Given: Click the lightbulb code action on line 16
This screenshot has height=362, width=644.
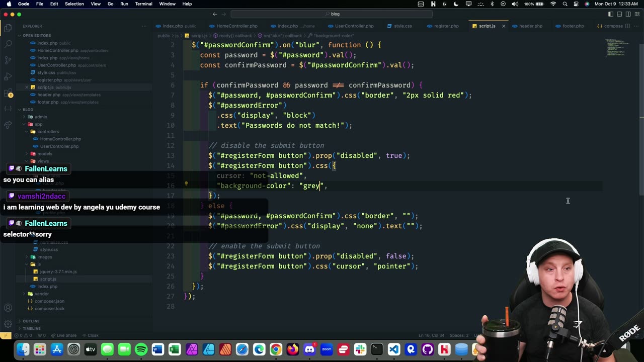Looking at the screenshot, I should (x=186, y=185).
